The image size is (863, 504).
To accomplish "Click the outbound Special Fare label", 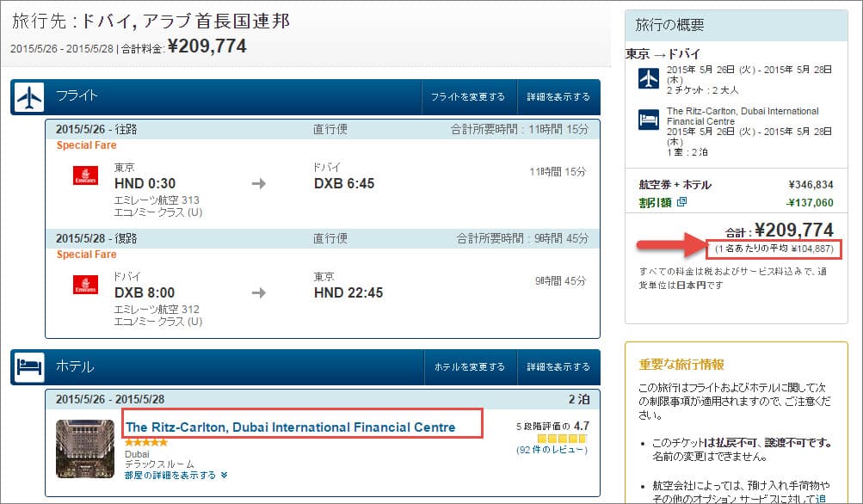I will pos(86,145).
